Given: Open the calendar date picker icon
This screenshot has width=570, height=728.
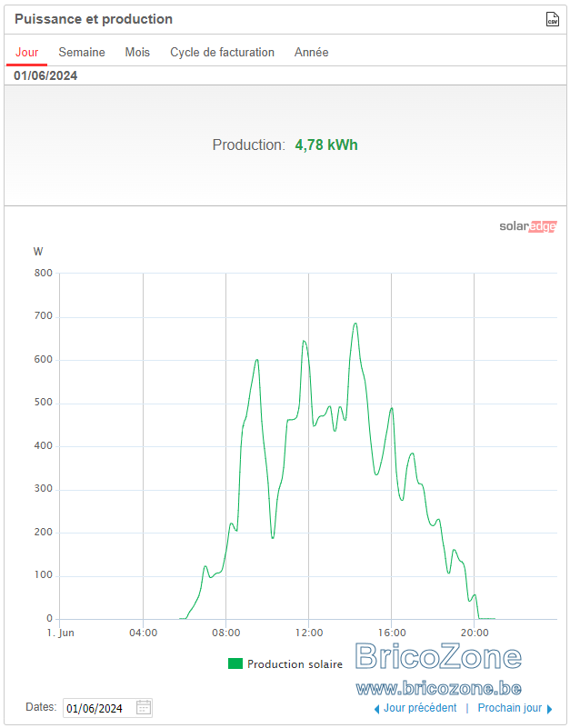Looking at the screenshot, I should pos(144,708).
